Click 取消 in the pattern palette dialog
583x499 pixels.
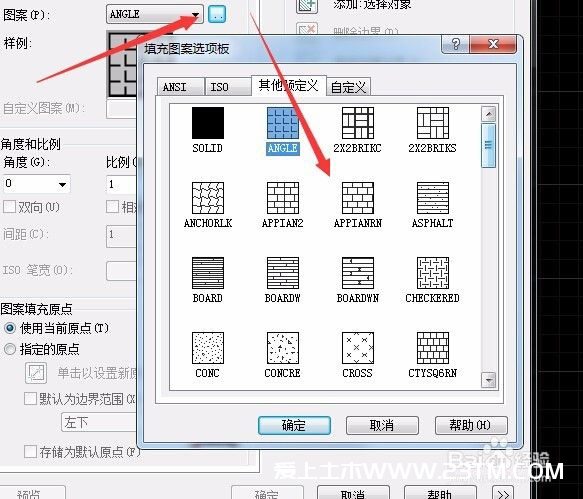tap(382, 425)
